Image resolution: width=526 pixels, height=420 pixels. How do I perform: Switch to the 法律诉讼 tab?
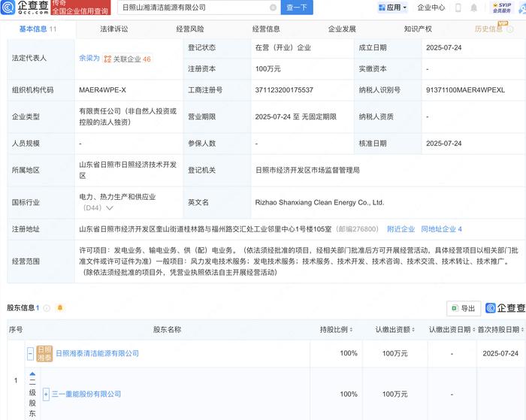114,29
